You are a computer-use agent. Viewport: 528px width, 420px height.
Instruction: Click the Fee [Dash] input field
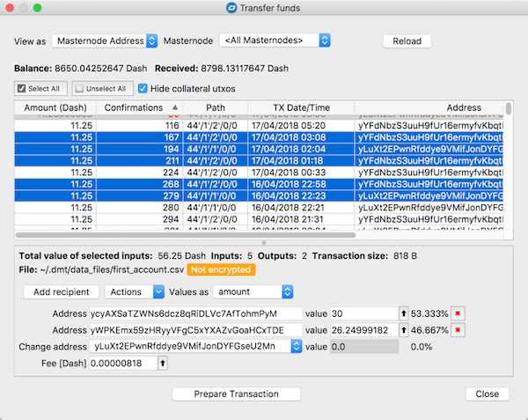click(x=123, y=363)
